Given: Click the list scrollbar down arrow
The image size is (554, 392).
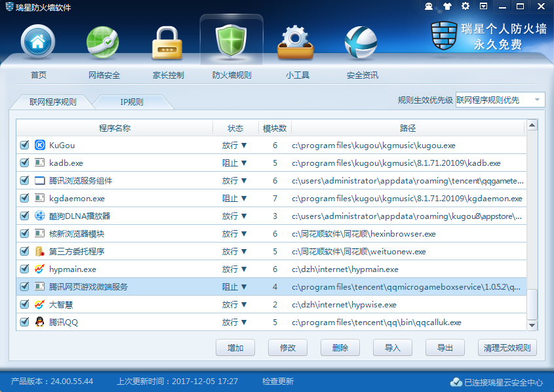Looking at the screenshot, I should click(x=532, y=325).
